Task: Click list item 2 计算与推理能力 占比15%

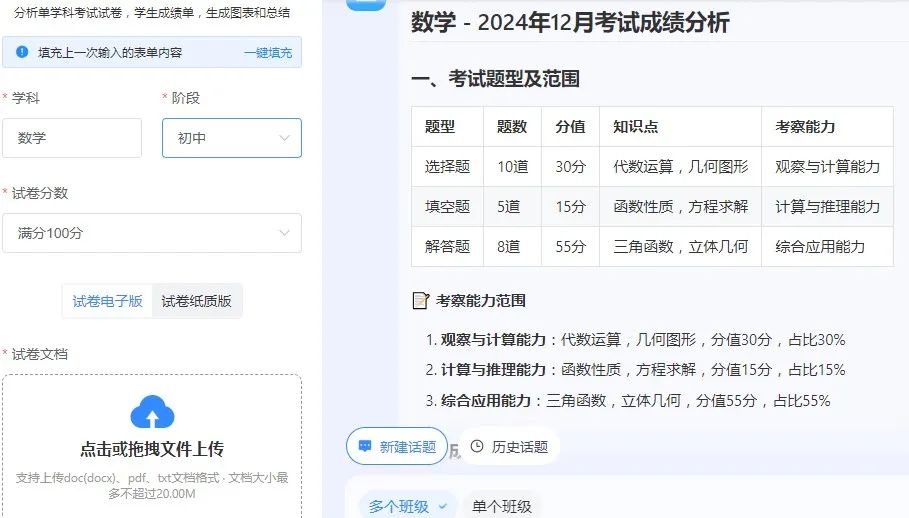Action: tap(635, 370)
